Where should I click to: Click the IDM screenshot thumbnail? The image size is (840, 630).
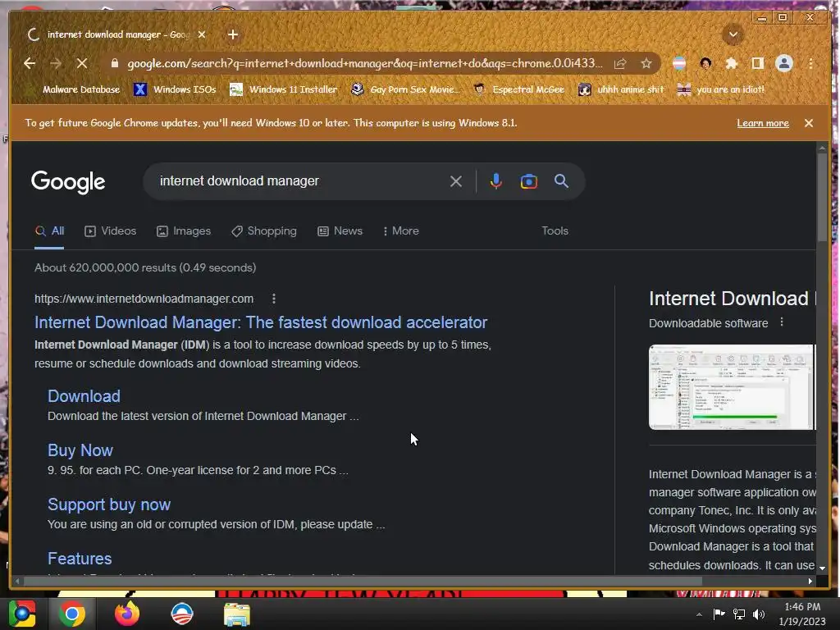click(732, 387)
